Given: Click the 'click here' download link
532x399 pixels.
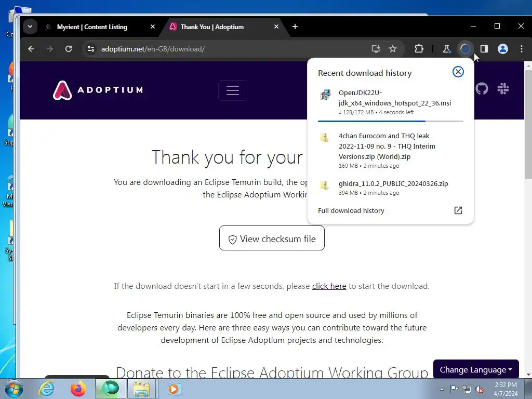Looking at the screenshot, I should 329,286.
